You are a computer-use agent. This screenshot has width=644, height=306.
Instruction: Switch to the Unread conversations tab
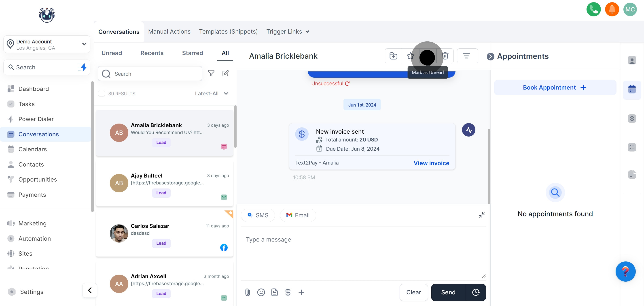[x=112, y=53]
